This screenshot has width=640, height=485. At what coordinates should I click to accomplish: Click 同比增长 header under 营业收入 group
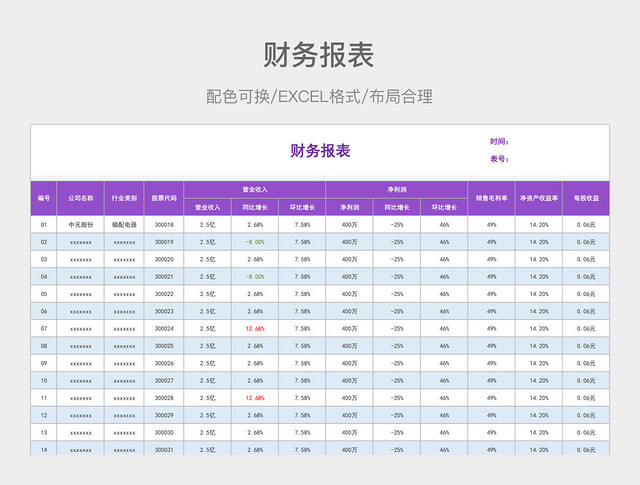pos(255,207)
